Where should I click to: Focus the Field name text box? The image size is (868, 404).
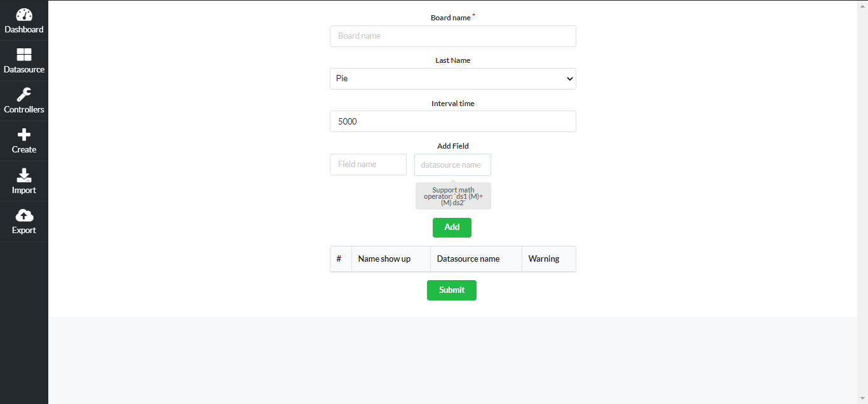pyautogui.click(x=368, y=164)
